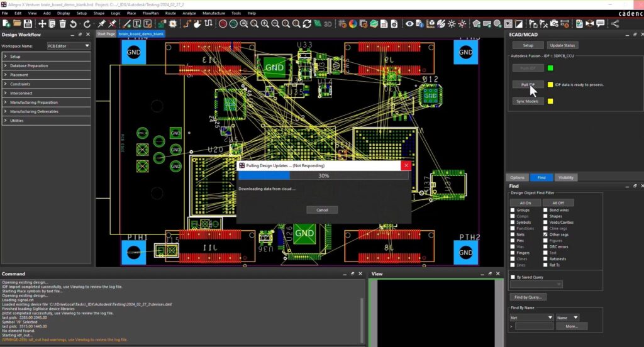Click the Pull IDF button
This screenshot has width=644, height=347.
click(528, 85)
